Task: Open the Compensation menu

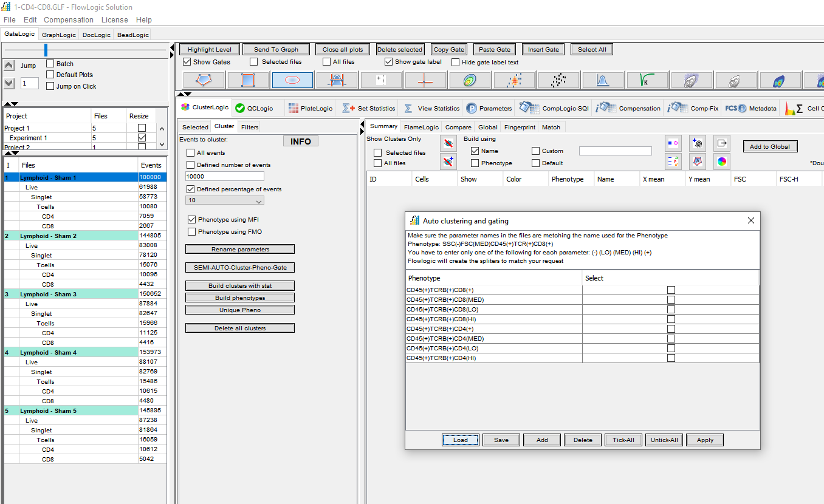Action: pos(69,20)
